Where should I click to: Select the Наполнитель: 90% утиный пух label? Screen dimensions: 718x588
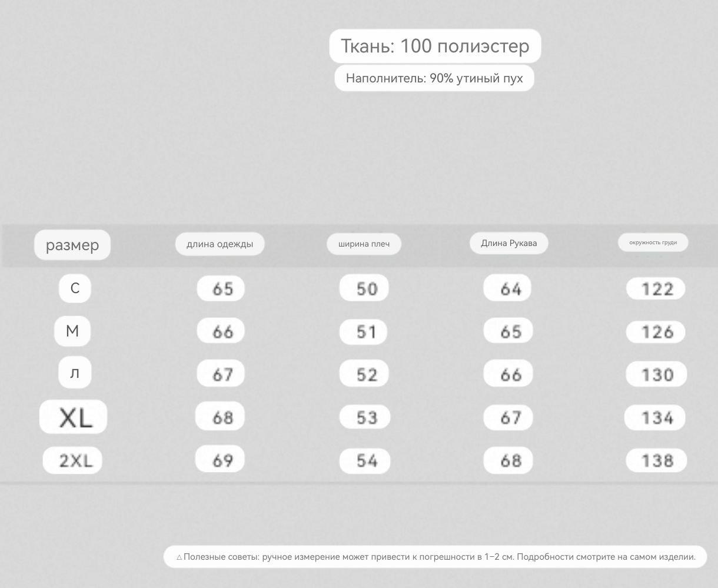click(434, 78)
